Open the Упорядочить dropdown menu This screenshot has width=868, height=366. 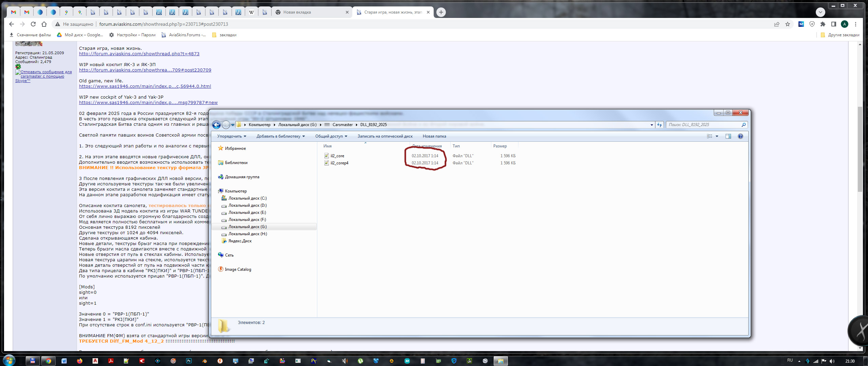pyautogui.click(x=232, y=136)
